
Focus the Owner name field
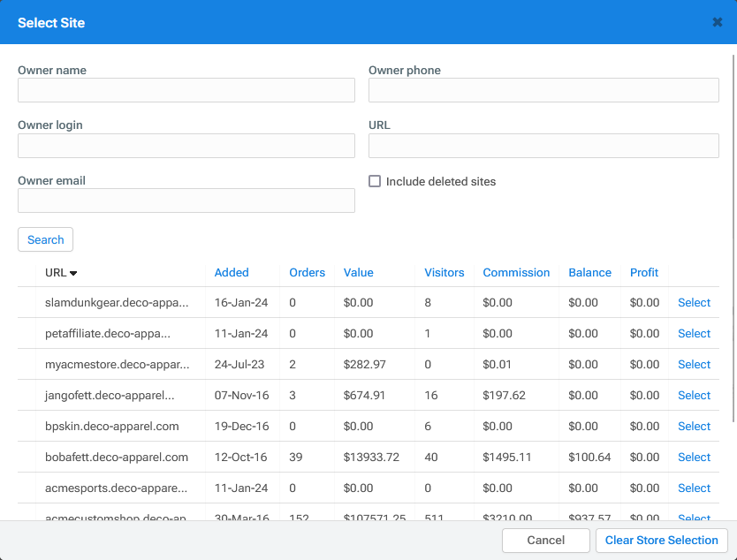[x=186, y=90]
